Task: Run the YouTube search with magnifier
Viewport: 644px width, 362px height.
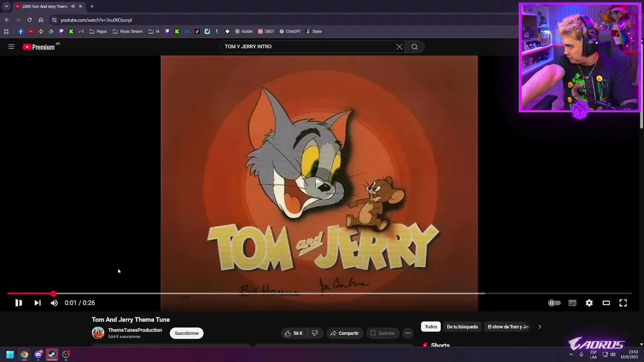Action: point(415,47)
